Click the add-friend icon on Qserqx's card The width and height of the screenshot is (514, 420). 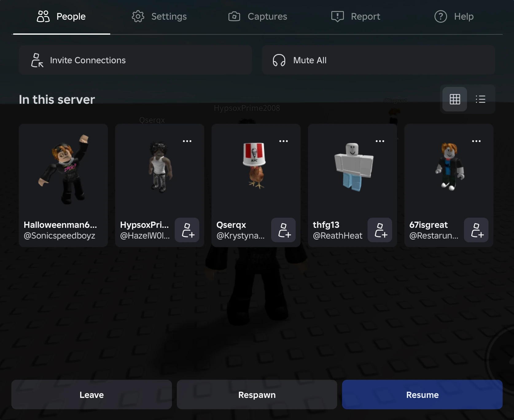pos(283,230)
